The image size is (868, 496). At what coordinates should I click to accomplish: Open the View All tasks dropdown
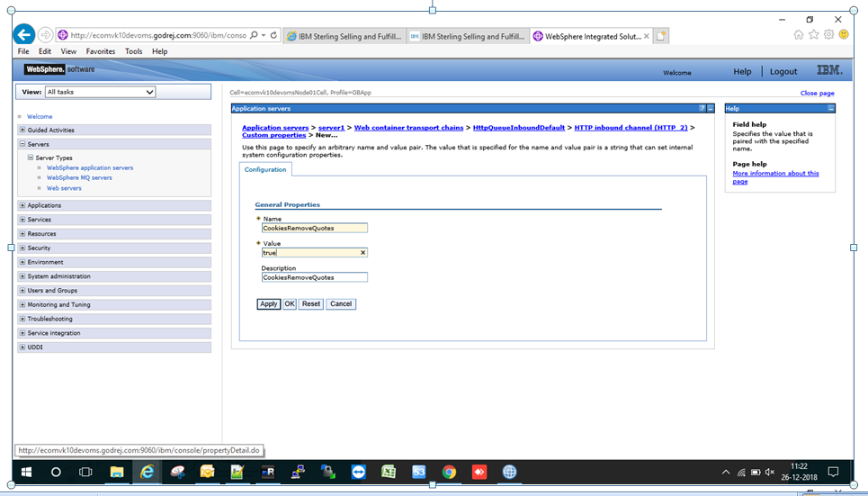pyautogui.click(x=100, y=92)
